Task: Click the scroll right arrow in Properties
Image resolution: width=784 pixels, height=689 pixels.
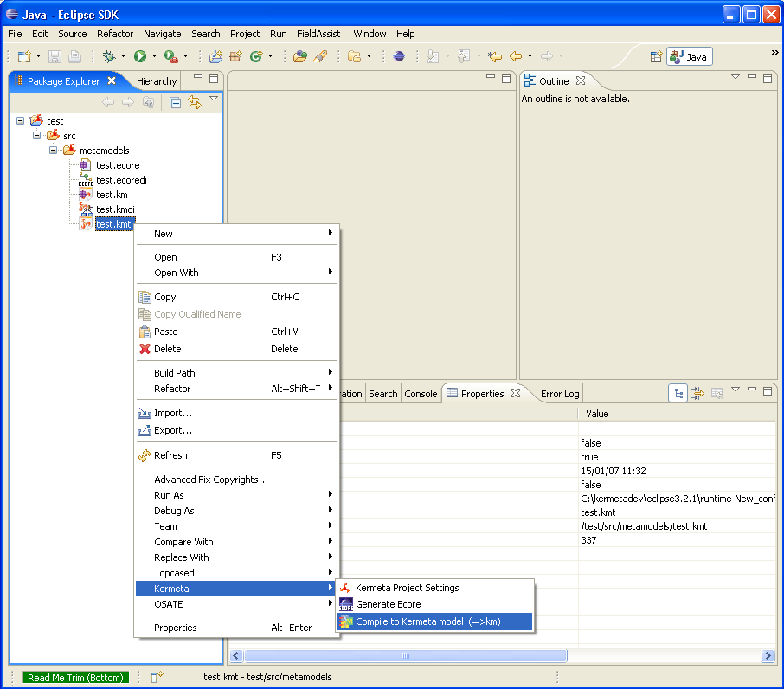Action: point(768,655)
